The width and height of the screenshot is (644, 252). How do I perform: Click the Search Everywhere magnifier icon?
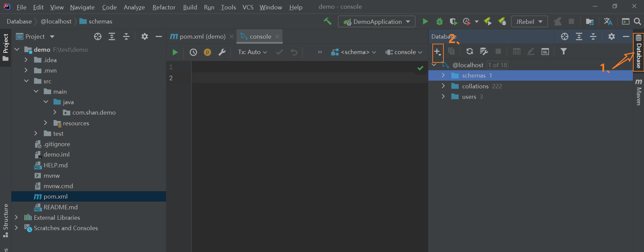(637, 22)
